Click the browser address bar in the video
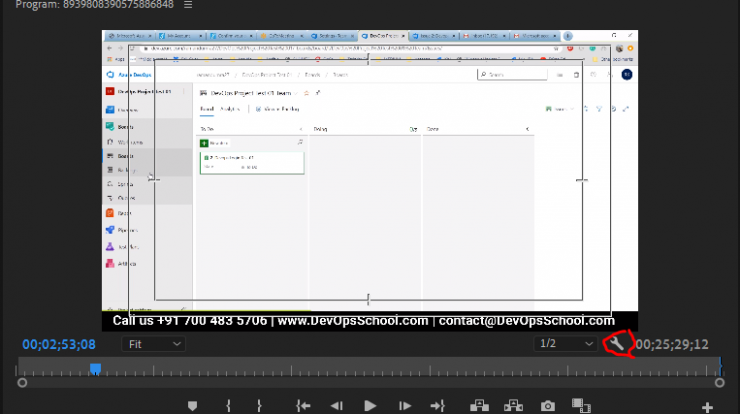Screen dimensions: 740x414 349,48
